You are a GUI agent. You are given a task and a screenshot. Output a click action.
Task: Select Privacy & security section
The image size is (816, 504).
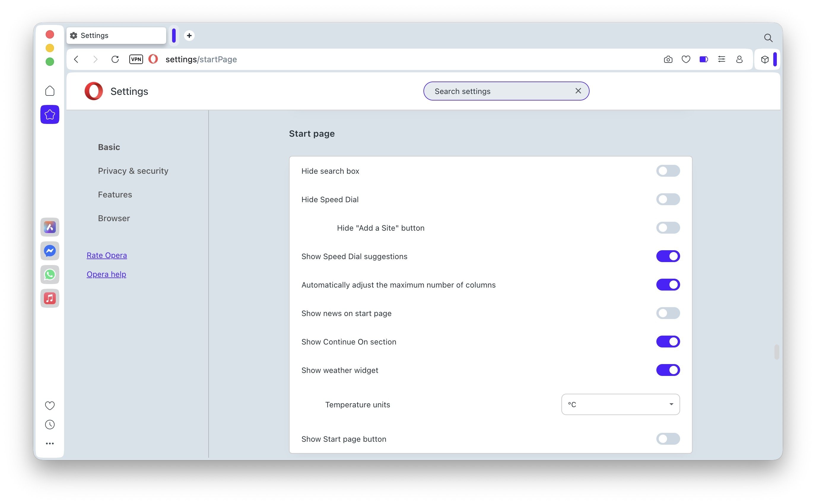click(x=133, y=171)
